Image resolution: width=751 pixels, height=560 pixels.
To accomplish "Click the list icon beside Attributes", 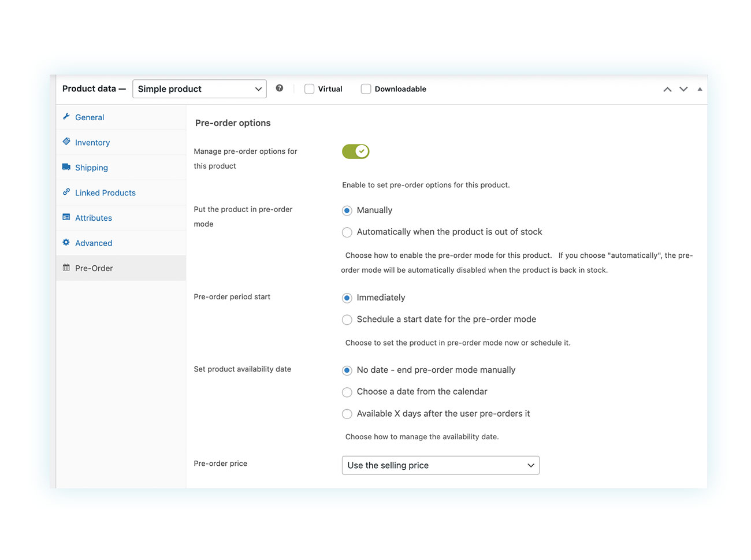I will point(66,217).
